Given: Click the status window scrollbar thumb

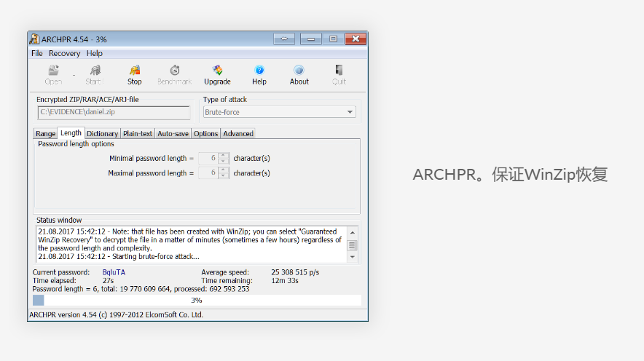Looking at the screenshot, I should [352, 245].
